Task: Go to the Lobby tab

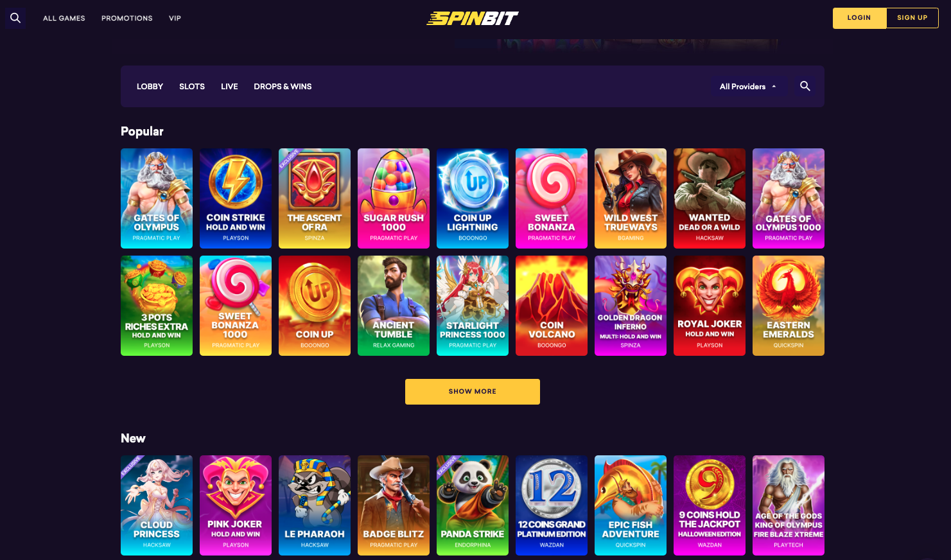Action: (x=150, y=87)
